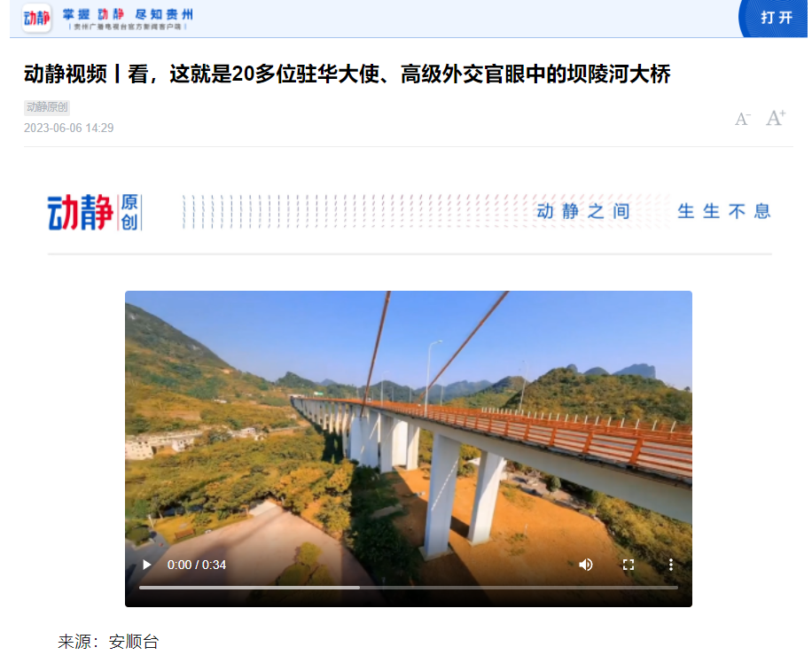Click the 来源：安顺台 source text
Viewport: 812px width, 663px height.
click(x=108, y=642)
